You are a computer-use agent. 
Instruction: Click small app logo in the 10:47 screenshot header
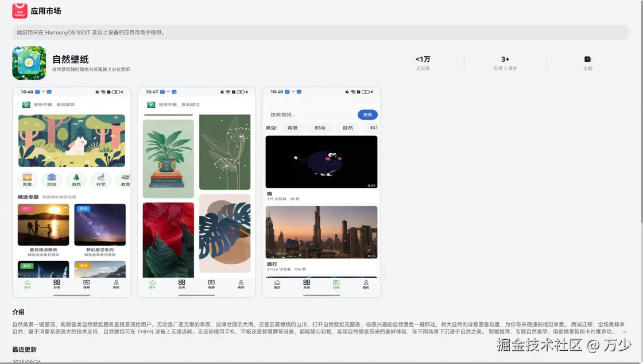click(152, 104)
